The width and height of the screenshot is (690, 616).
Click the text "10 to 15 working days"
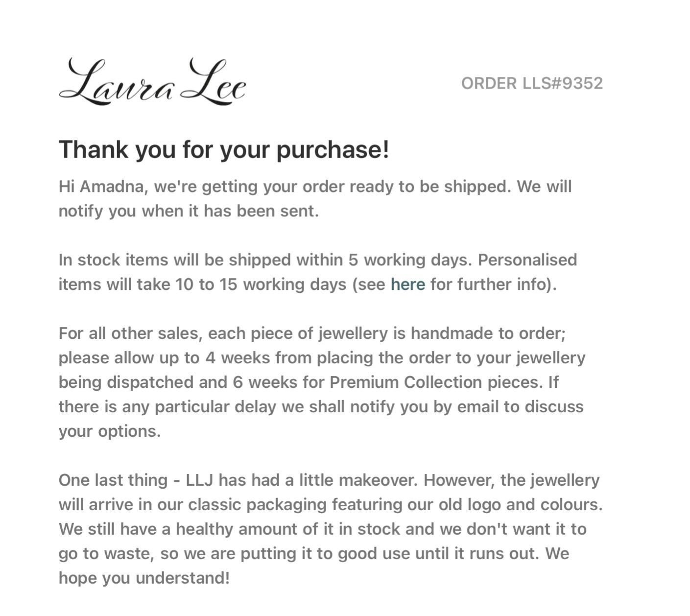pyautogui.click(x=261, y=284)
